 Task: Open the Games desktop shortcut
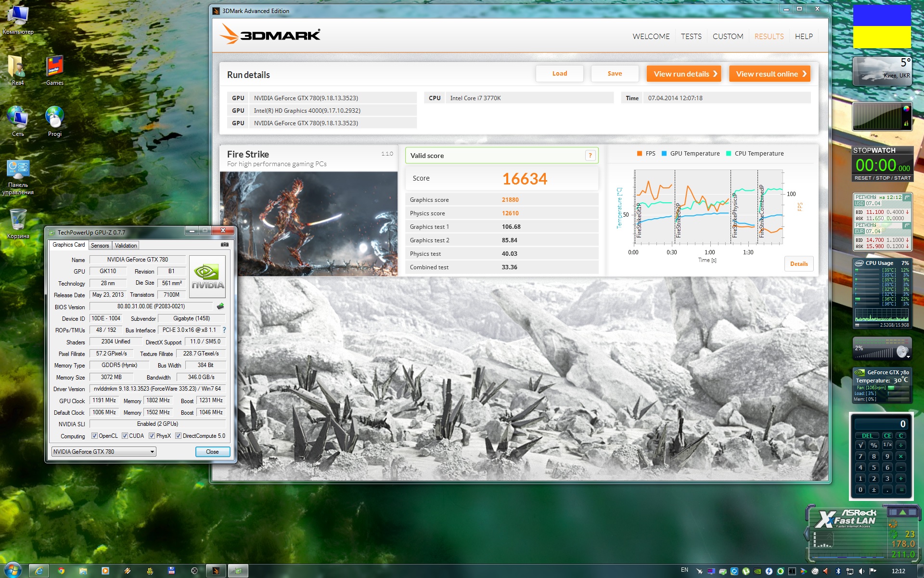55,71
